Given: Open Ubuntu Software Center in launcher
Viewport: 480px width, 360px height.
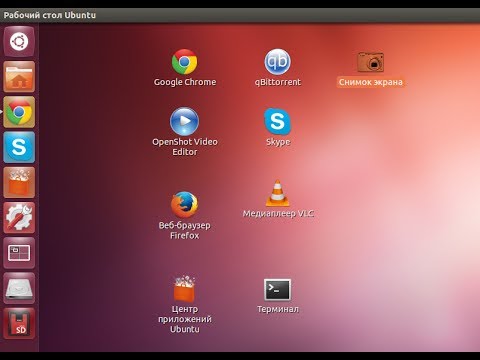Looking at the screenshot, I should coord(19,183).
